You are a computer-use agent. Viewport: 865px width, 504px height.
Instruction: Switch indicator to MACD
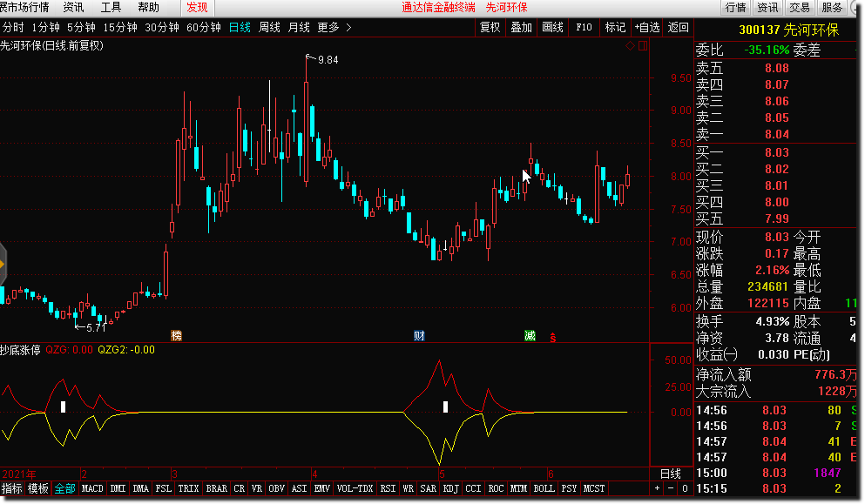pos(92,488)
